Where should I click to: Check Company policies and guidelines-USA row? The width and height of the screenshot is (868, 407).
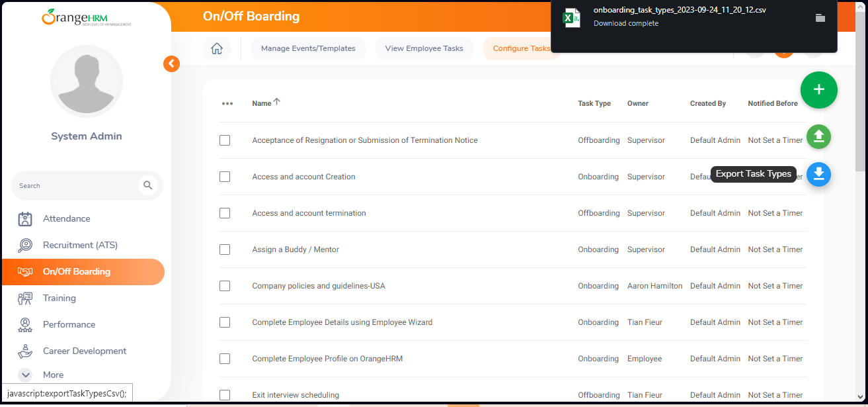click(x=225, y=286)
